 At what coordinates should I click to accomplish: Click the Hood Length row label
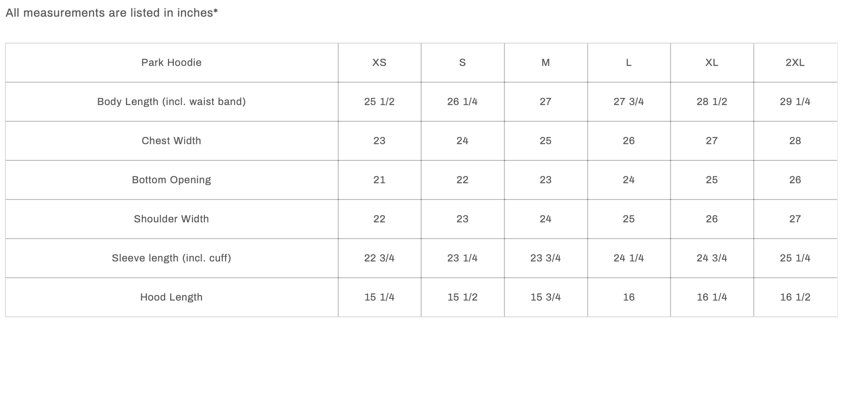171,297
